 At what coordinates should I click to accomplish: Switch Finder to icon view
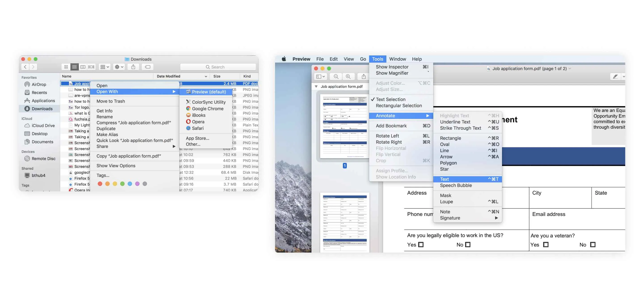[66, 67]
